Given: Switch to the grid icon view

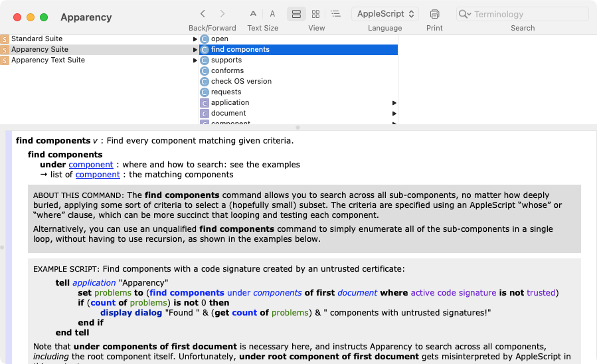Looking at the screenshot, I should [x=315, y=14].
